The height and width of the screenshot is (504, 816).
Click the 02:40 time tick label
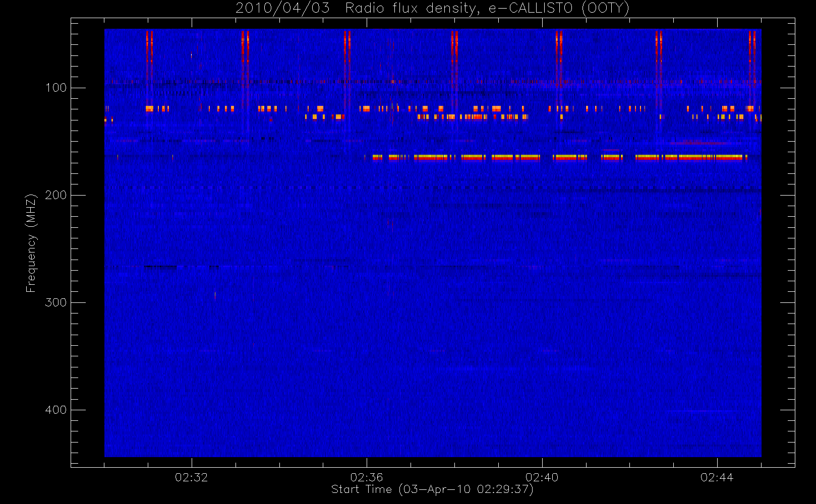point(542,477)
